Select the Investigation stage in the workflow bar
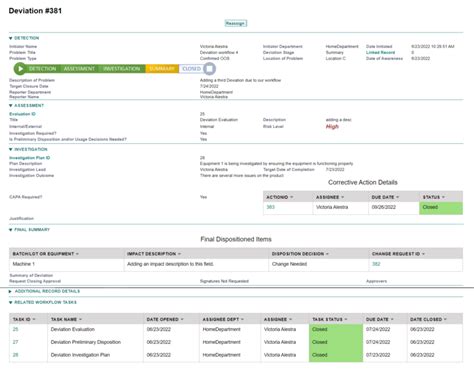Screen dimensions: 474x371 click(x=122, y=69)
